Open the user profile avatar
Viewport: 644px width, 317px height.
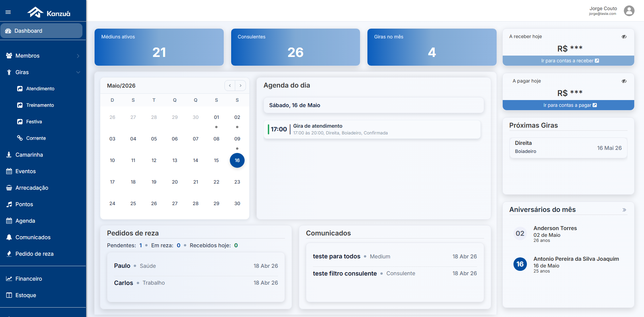(x=629, y=11)
